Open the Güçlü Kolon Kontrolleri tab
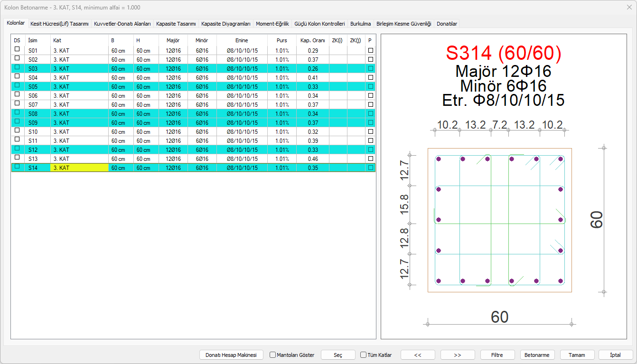 (319, 23)
